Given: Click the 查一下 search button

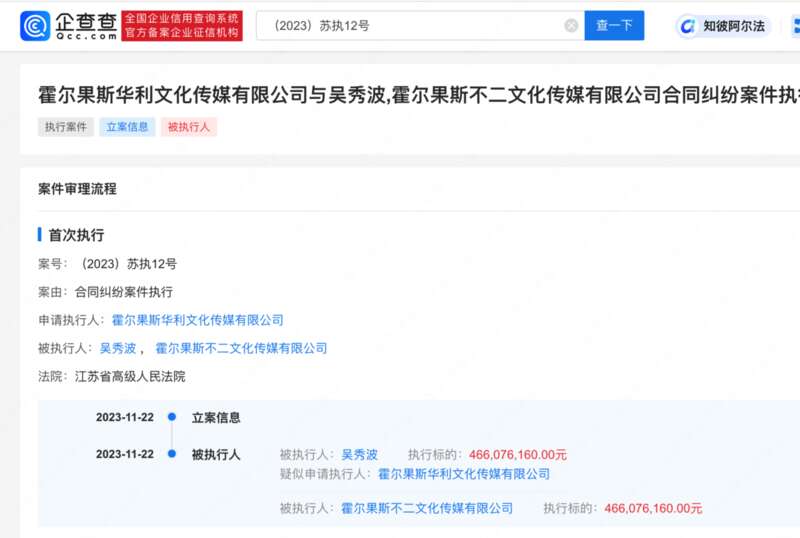Looking at the screenshot, I should [614, 26].
